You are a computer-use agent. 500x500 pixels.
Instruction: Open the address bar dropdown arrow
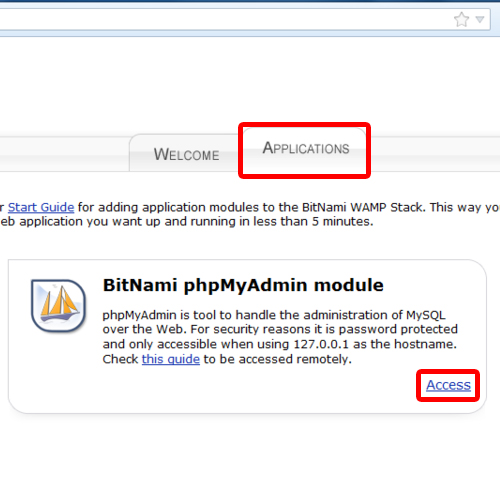(480, 20)
